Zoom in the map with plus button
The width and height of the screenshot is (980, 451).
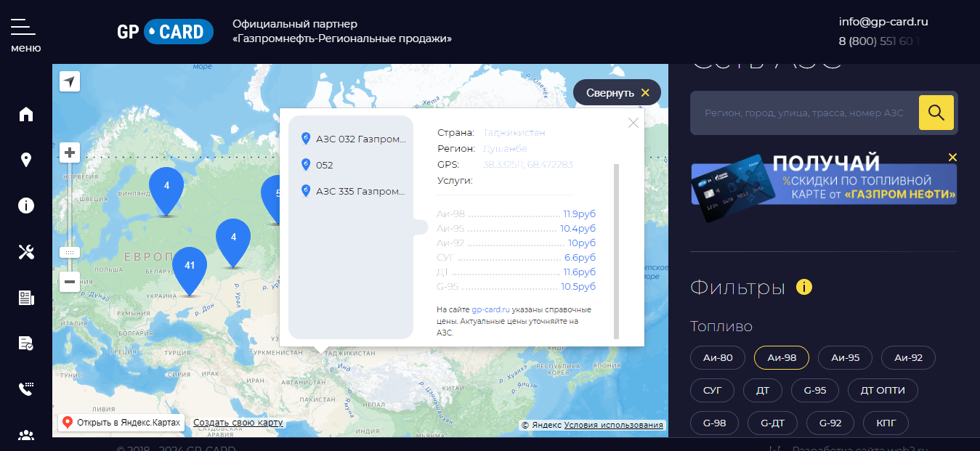70,153
